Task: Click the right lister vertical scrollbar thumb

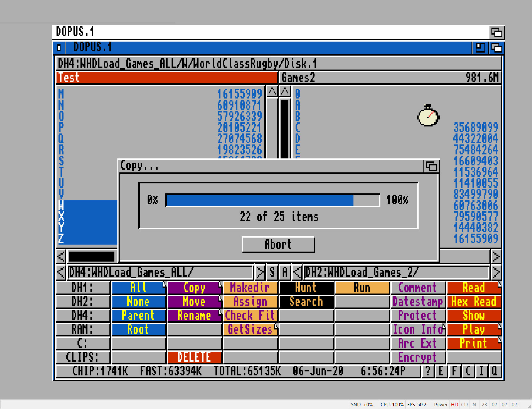Action: pos(285,129)
